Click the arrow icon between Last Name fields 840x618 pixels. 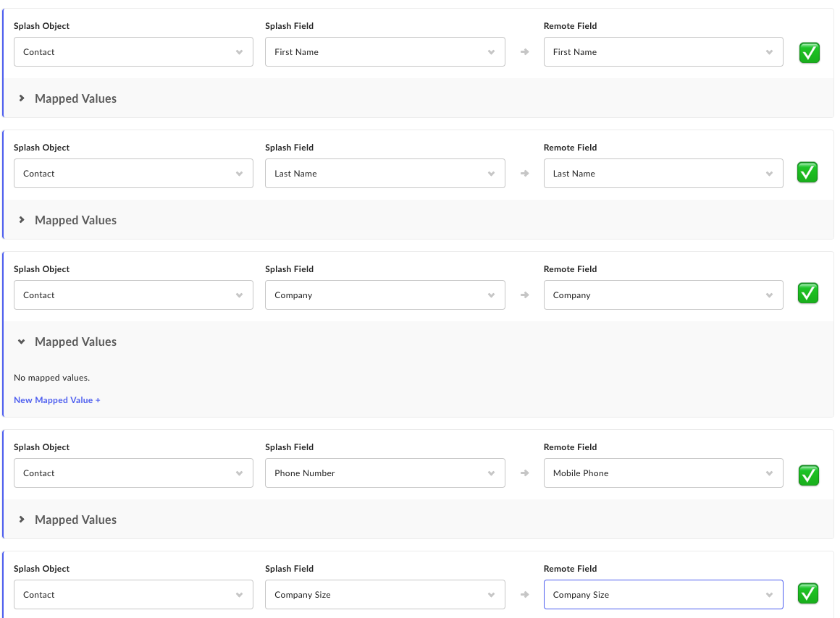pos(524,174)
